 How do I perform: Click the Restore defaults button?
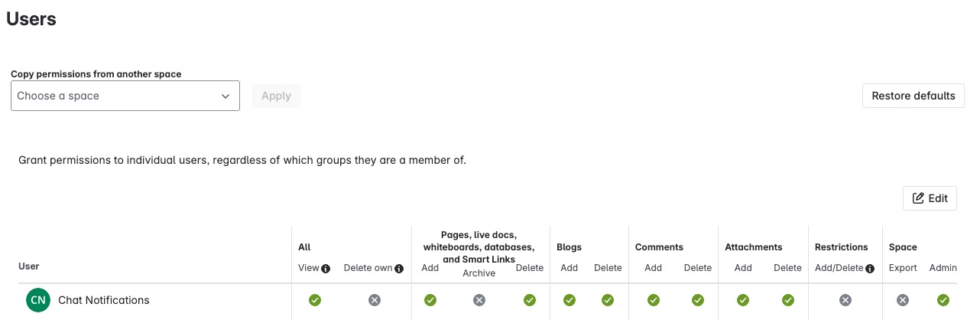[913, 96]
